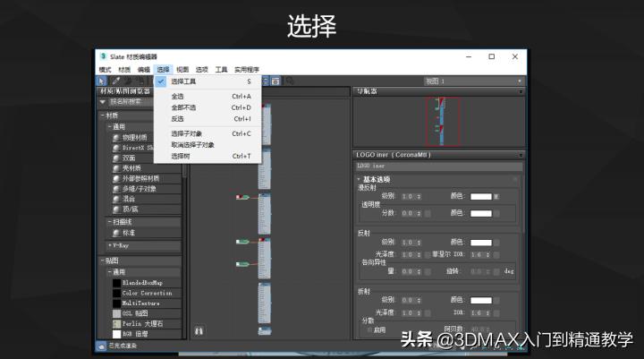Image resolution: width=644 pixels, height=359 pixels.
Task: Adjust the 菲涅尔 IOR spinner arrows
Action: [488, 255]
